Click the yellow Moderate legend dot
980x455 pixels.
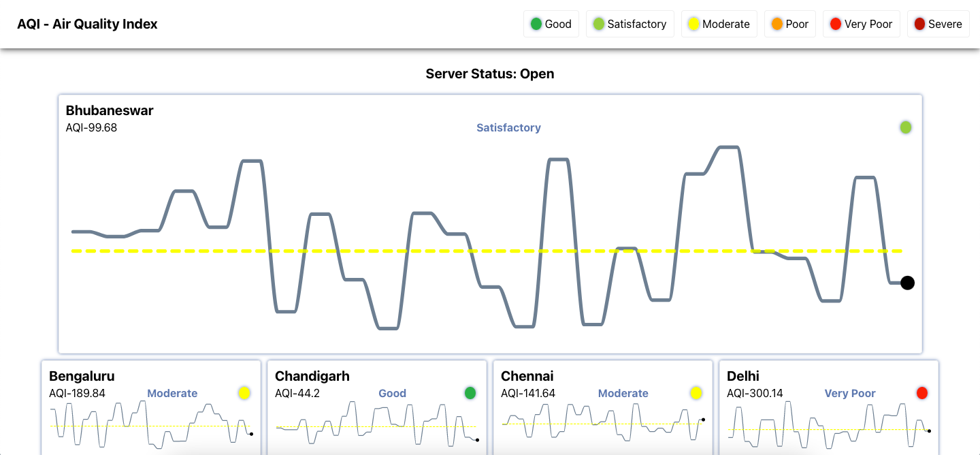tap(693, 23)
